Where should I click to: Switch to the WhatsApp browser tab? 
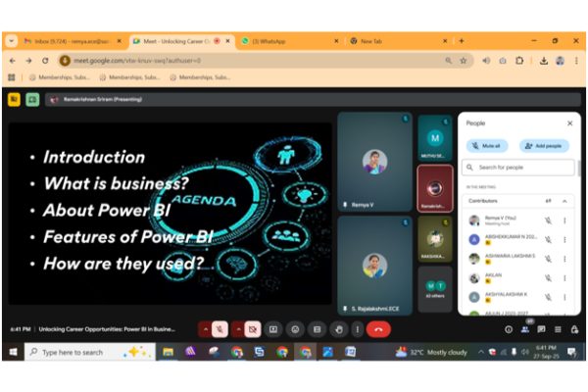click(284, 41)
